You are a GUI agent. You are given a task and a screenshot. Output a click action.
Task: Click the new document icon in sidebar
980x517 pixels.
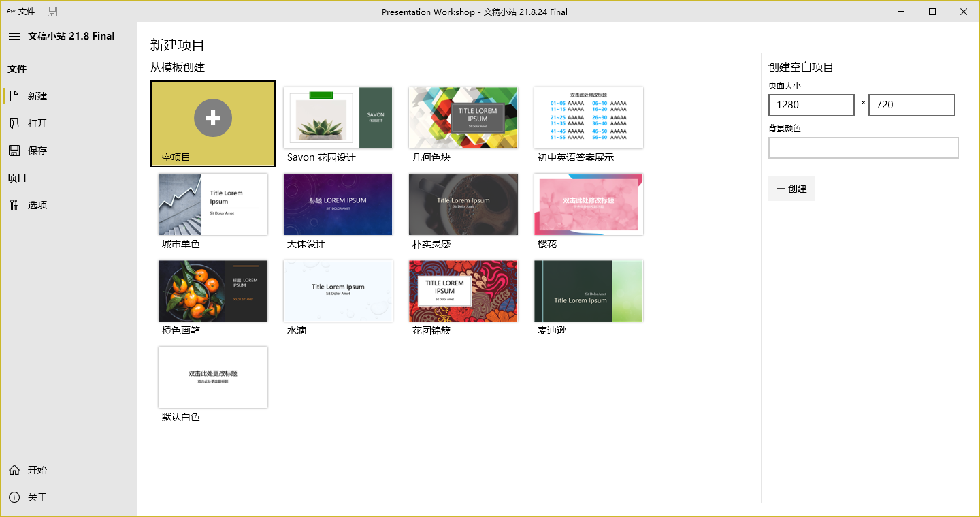(x=14, y=96)
